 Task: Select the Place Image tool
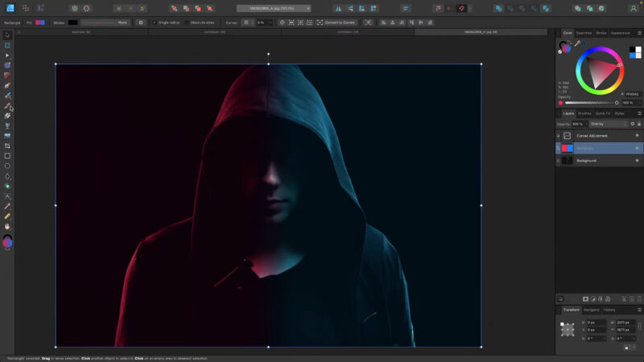[7, 136]
